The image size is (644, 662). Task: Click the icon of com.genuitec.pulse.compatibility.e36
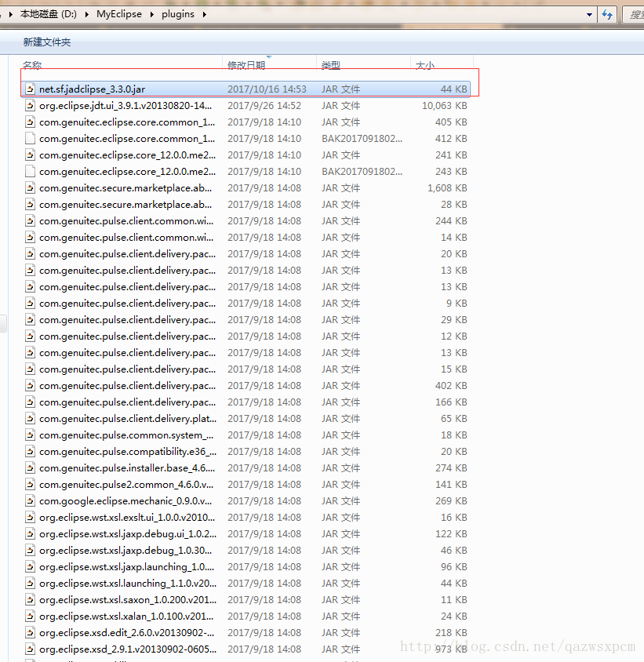pos(30,451)
